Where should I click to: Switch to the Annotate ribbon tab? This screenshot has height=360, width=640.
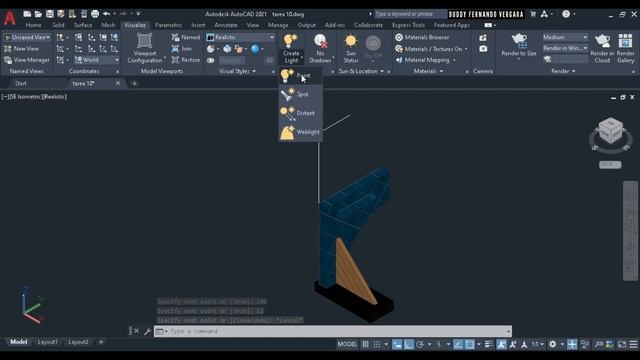point(226,25)
